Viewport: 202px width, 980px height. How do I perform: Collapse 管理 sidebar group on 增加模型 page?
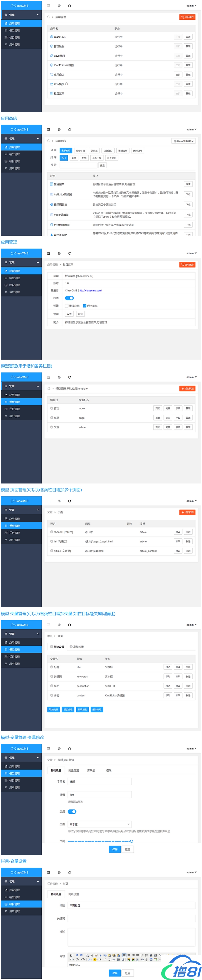coord(38,386)
